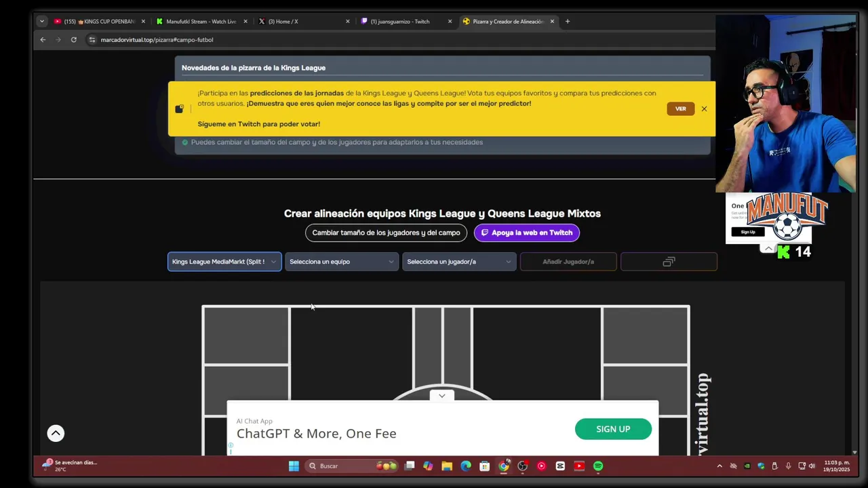Dismiss the yellow predictions banner
This screenshot has width=868, height=488.
click(704, 108)
